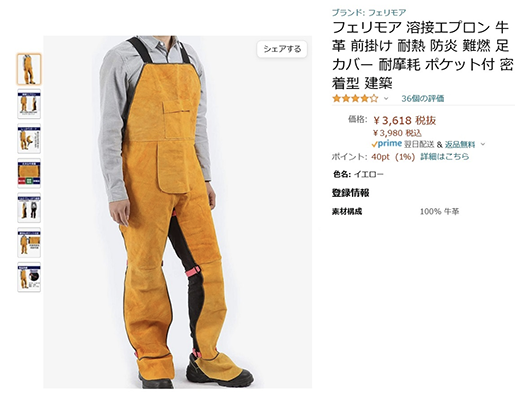Image resolution: width=515 pixels, height=400 pixels.
Task: Select the first product thumbnail
Action: tap(29, 69)
